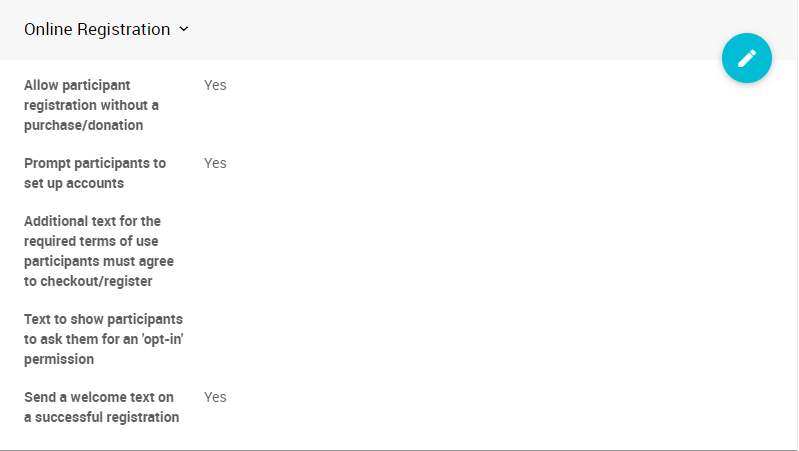Screen dimensions: 799x451
Task: Click Yes beside Allow participant registration
Action: (x=215, y=85)
